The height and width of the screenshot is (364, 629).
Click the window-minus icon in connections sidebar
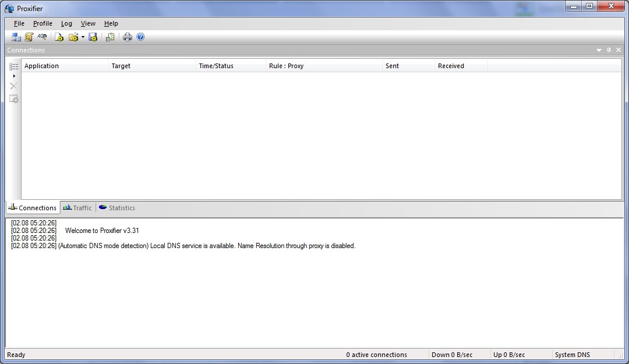point(13,99)
